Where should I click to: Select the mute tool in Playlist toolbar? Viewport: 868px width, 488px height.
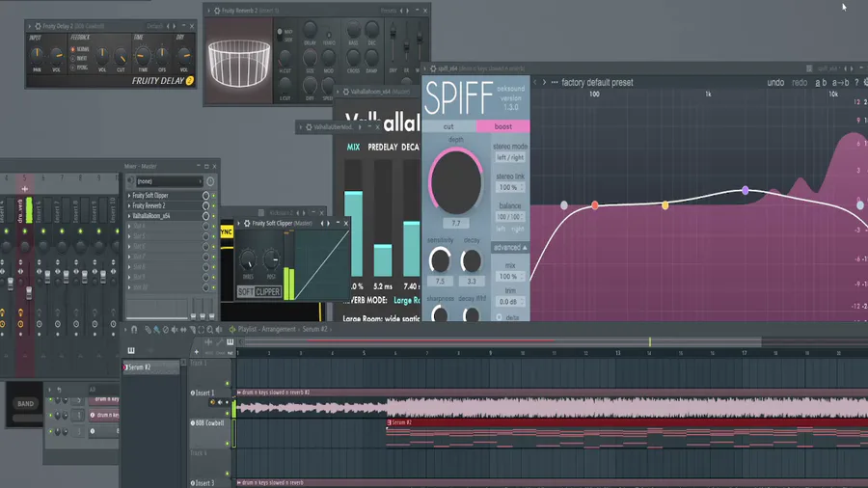175,329
